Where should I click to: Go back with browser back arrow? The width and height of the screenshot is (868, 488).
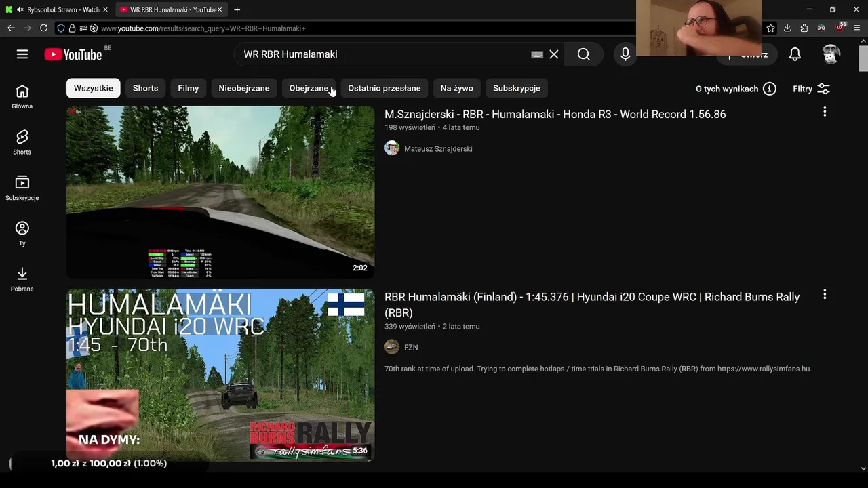tap(11, 28)
